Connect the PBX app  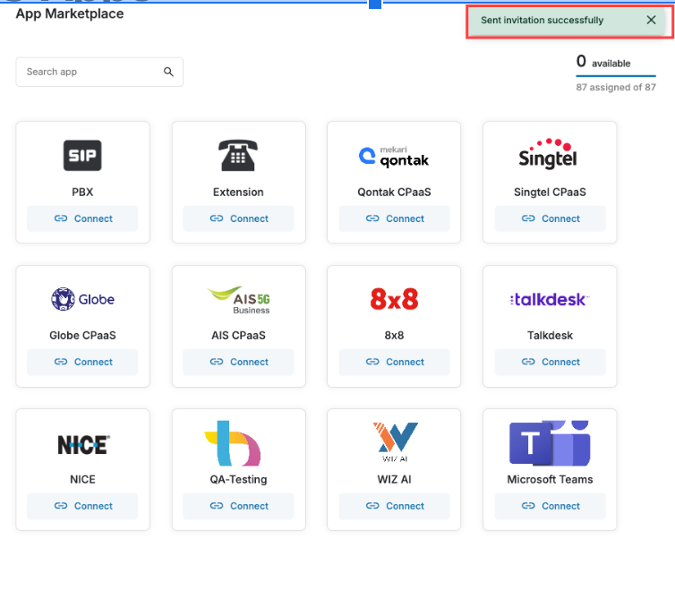(82, 218)
